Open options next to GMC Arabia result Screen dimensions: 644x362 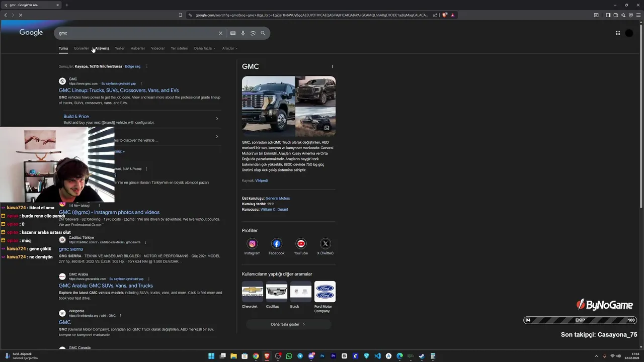click(x=149, y=279)
